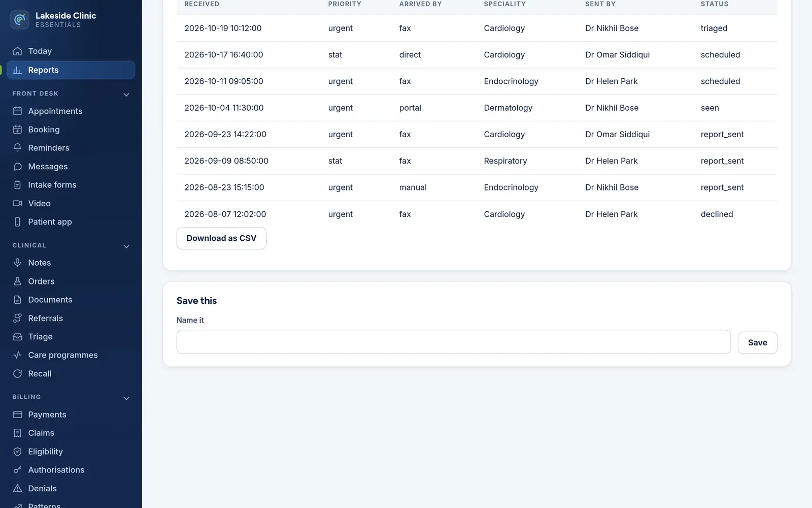Click the Documents file icon
812x508 pixels.
tap(17, 300)
